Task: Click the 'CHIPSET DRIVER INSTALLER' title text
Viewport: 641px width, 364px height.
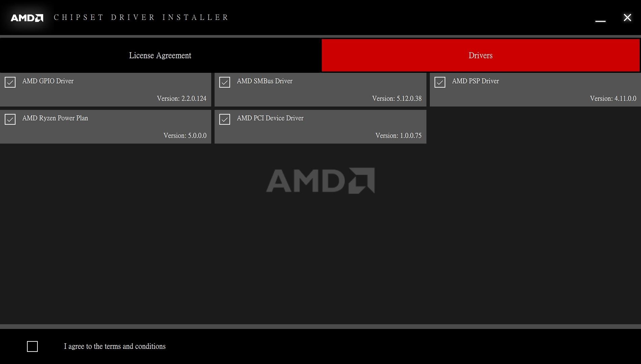Action: tap(141, 18)
